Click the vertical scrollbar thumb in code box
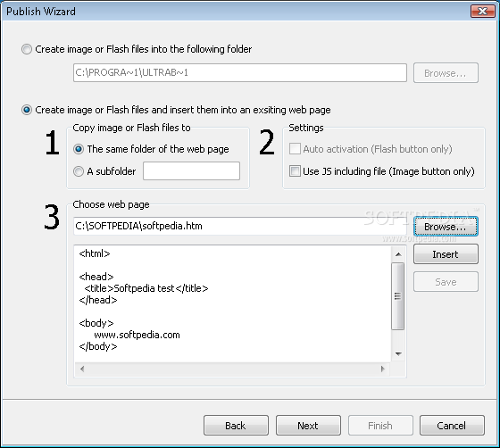Screen dimensions: 500x448 pyautogui.click(x=398, y=296)
